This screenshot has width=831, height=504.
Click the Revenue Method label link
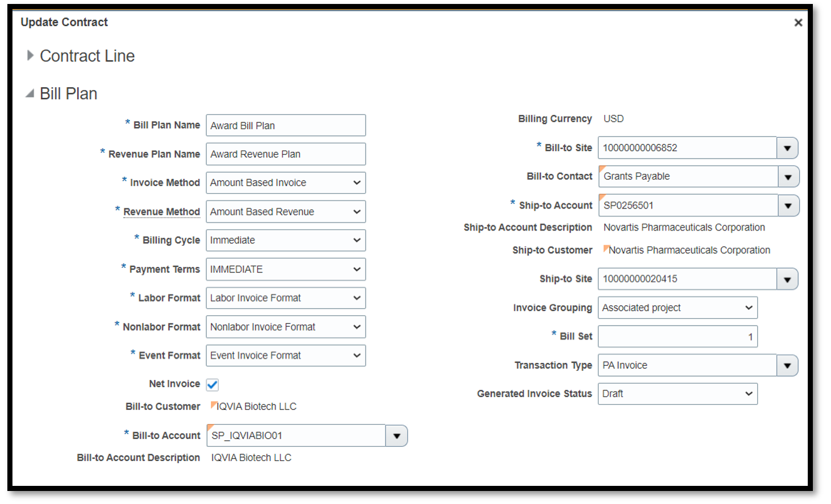[162, 212]
